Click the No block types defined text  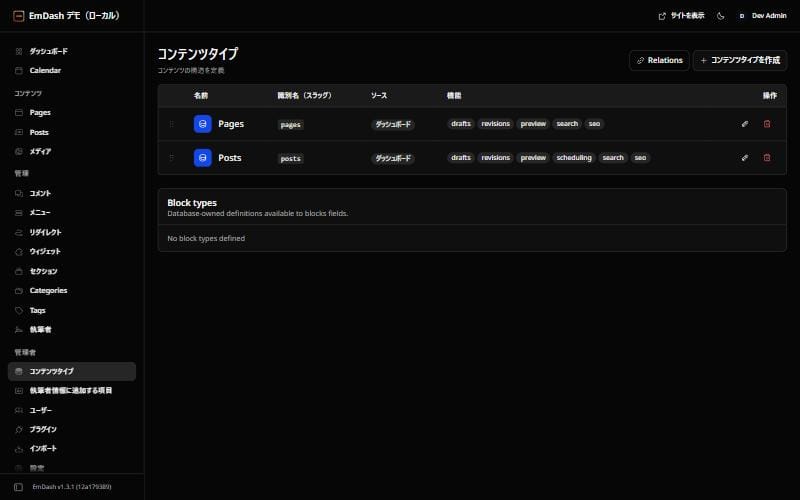pyautogui.click(x=206, y=238)
